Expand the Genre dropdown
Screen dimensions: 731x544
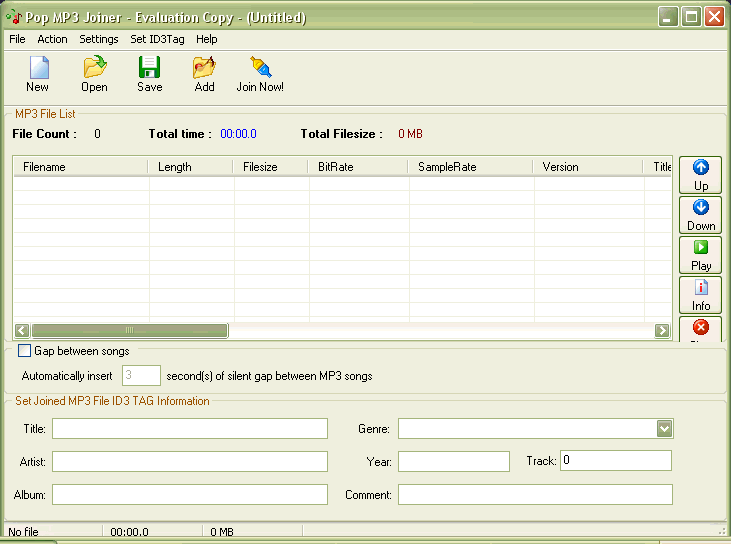click(x=664, y=428)
